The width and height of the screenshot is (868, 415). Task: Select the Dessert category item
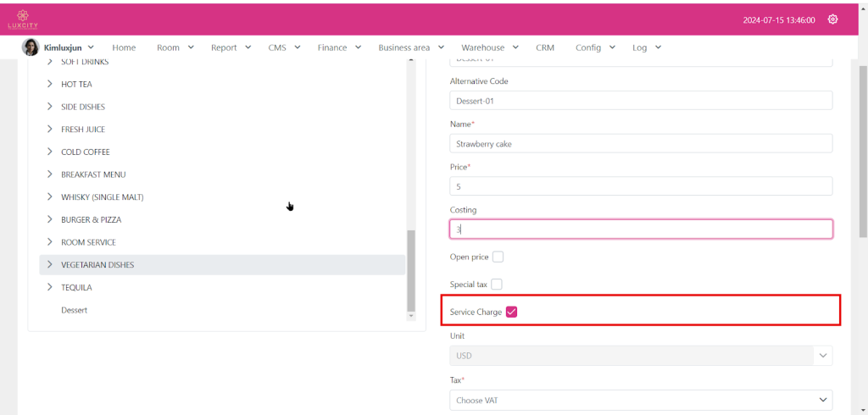(74, 310)
